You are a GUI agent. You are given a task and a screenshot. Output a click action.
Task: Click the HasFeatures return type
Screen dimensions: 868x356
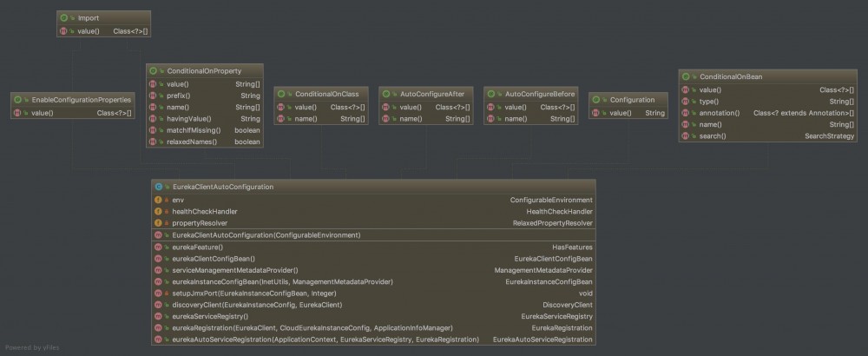coord(572,247)
